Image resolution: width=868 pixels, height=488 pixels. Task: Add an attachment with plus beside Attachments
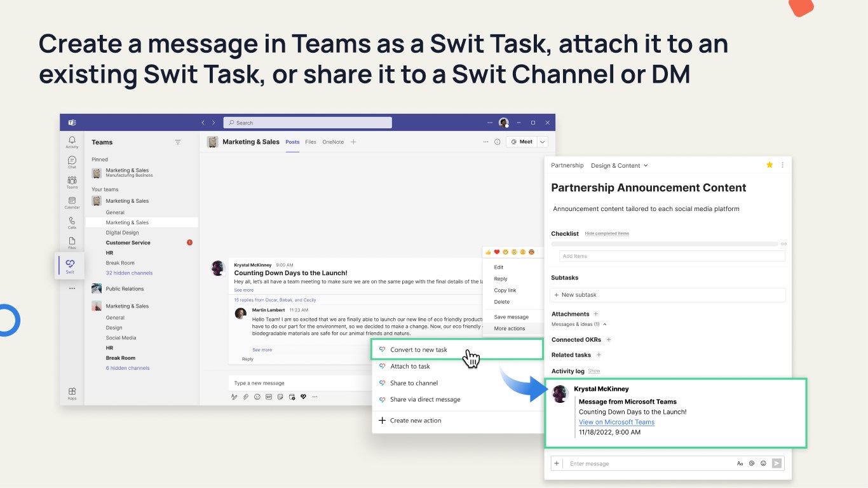(x=596, y=314)
